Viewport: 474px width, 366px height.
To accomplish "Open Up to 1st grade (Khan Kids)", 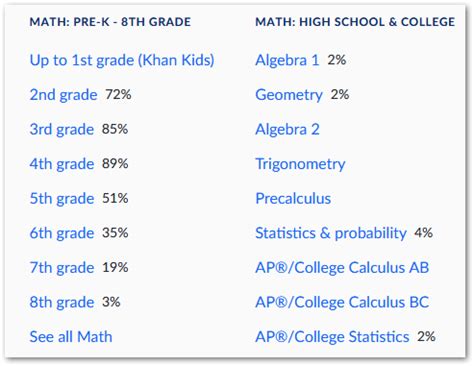I will [x=122, y=61].
